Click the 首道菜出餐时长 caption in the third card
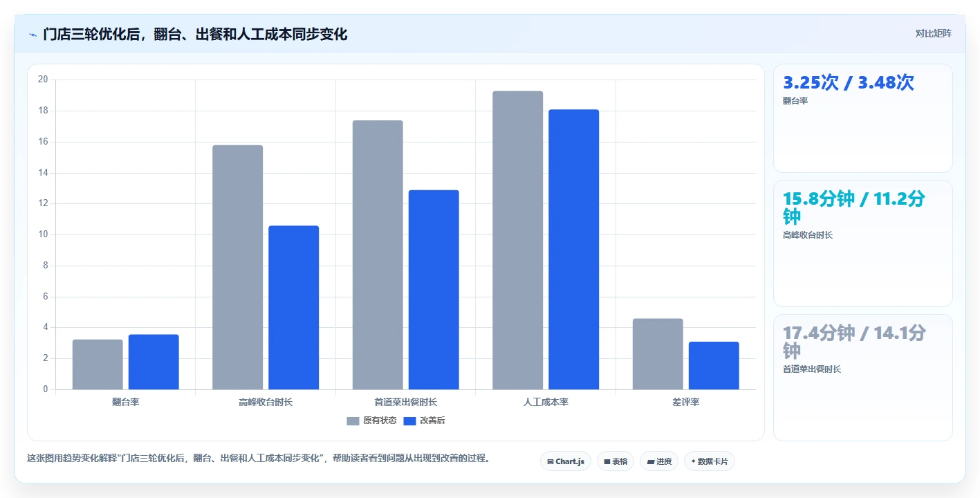Image resolution: width=980 pixels, height=498 pixels. coord(812,369)
